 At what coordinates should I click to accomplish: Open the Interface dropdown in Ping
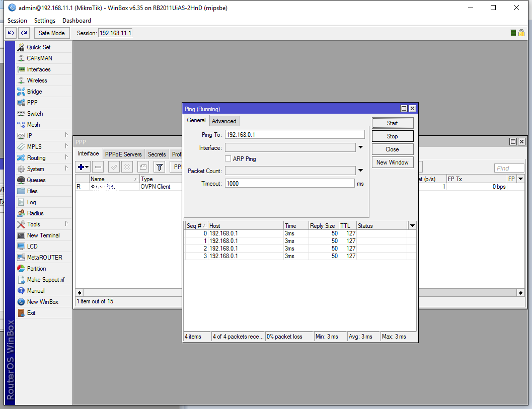361,147
